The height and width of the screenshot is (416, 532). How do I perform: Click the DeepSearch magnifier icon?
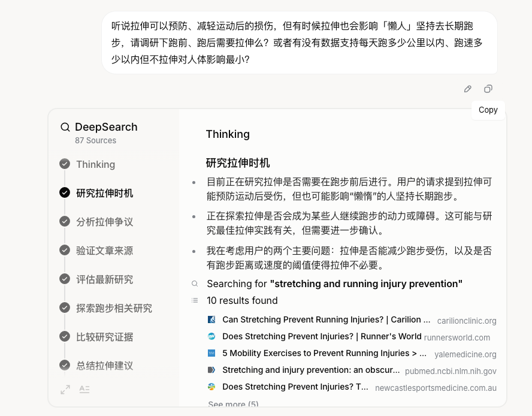tap(65, 127)
